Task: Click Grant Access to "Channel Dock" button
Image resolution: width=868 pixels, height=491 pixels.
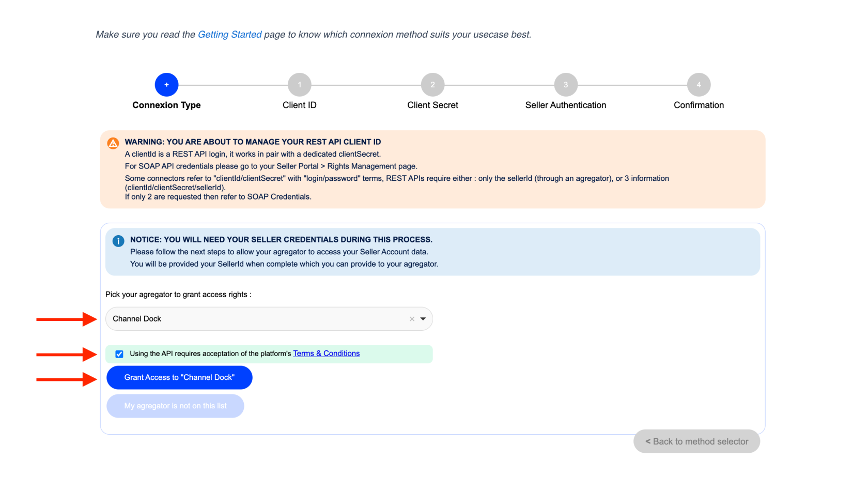Action: 179,377
